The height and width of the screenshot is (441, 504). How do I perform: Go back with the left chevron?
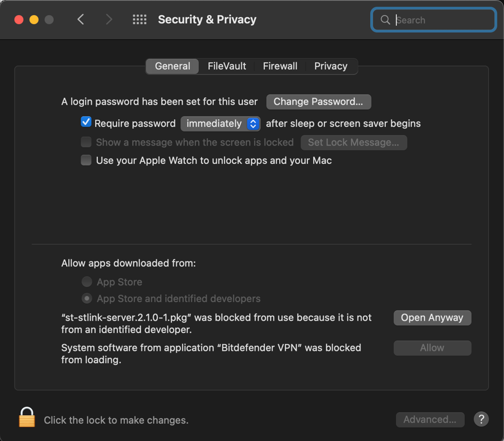[x=81, y=20]
